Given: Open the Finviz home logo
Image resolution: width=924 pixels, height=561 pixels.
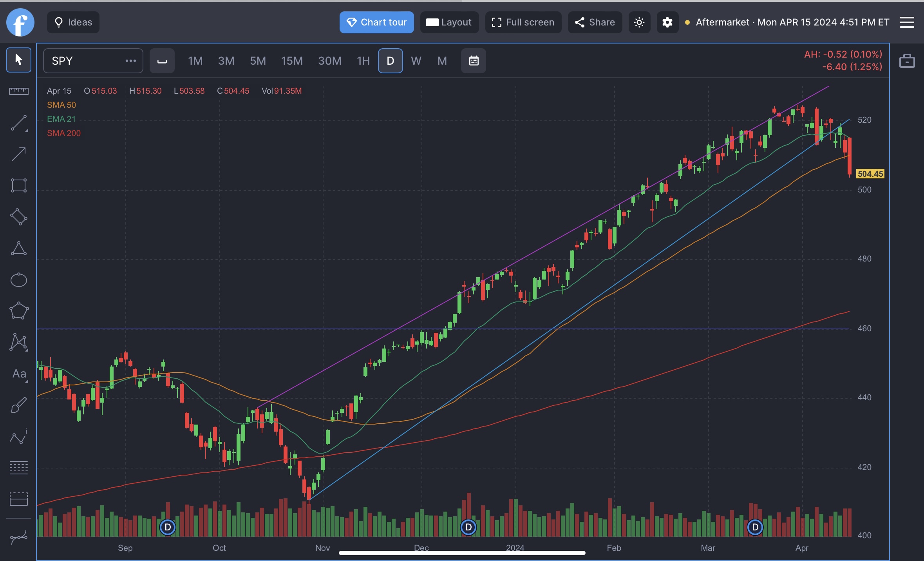Looking at the screenshot, I should pos(20,22).
